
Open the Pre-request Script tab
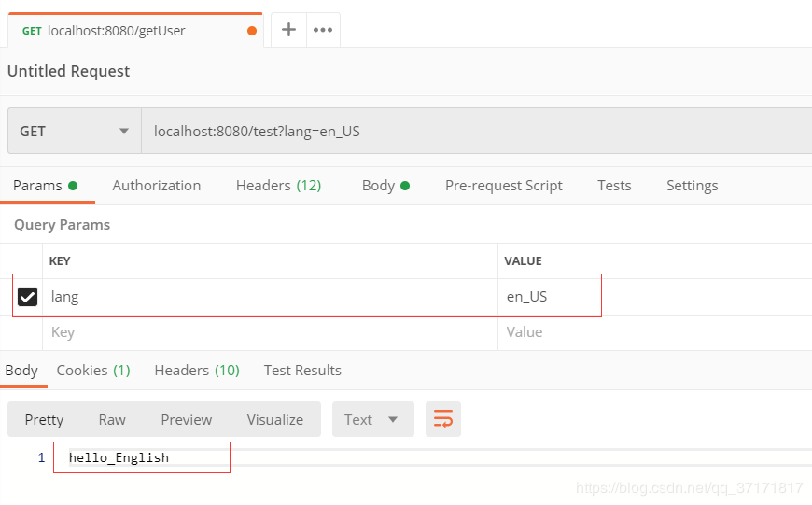pyautogui.click(x=503, y=185)
